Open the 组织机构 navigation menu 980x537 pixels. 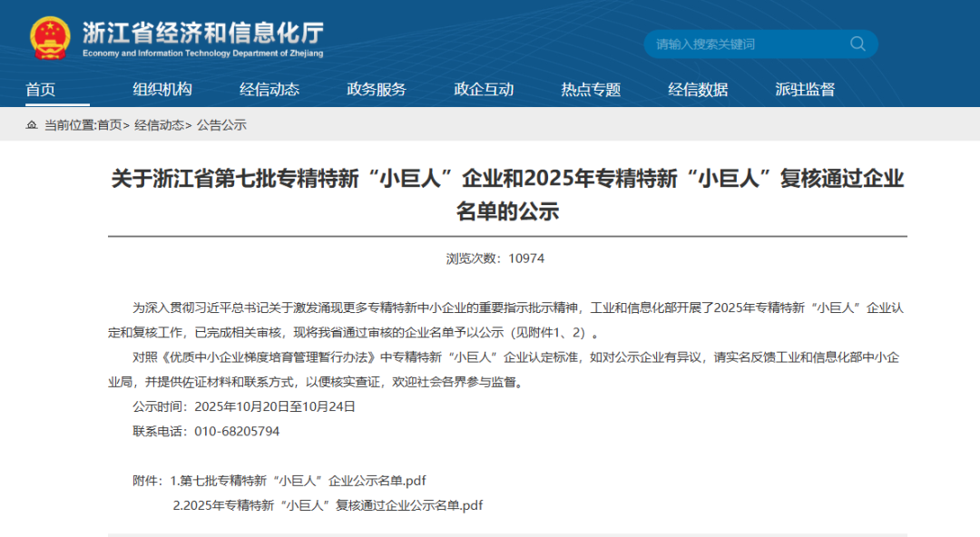162,89
